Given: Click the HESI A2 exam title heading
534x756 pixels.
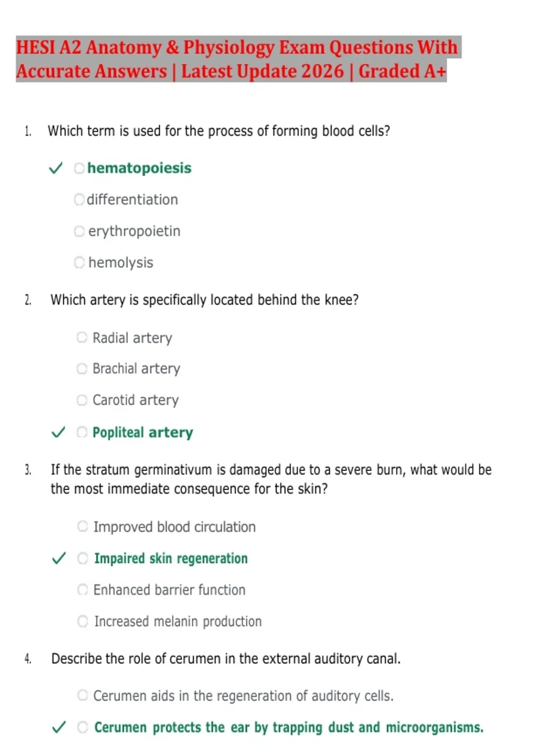Looking at the screenshot, I should tap(238, 59).
